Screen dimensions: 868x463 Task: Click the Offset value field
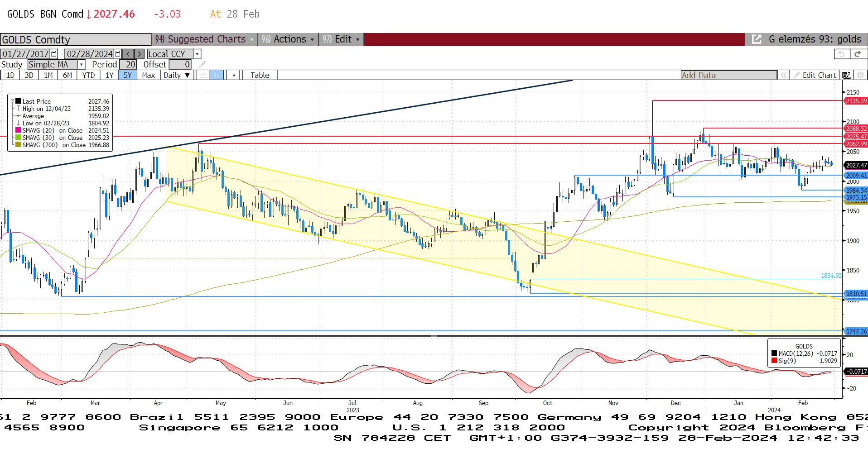[x=180, y=65]
